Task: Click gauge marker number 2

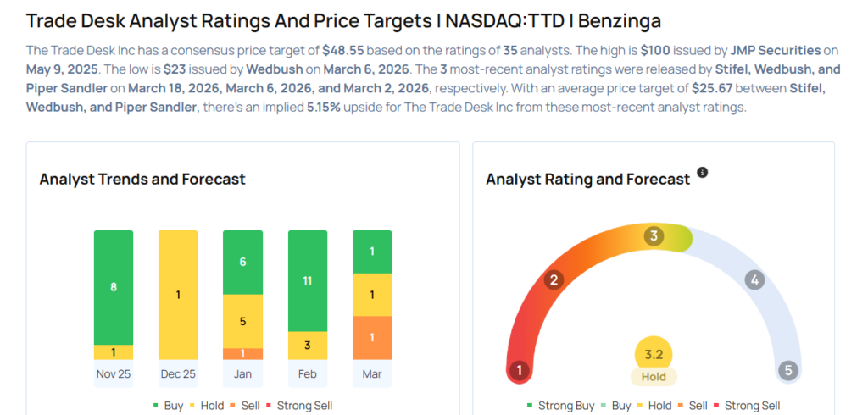Action: coord(554,280)
